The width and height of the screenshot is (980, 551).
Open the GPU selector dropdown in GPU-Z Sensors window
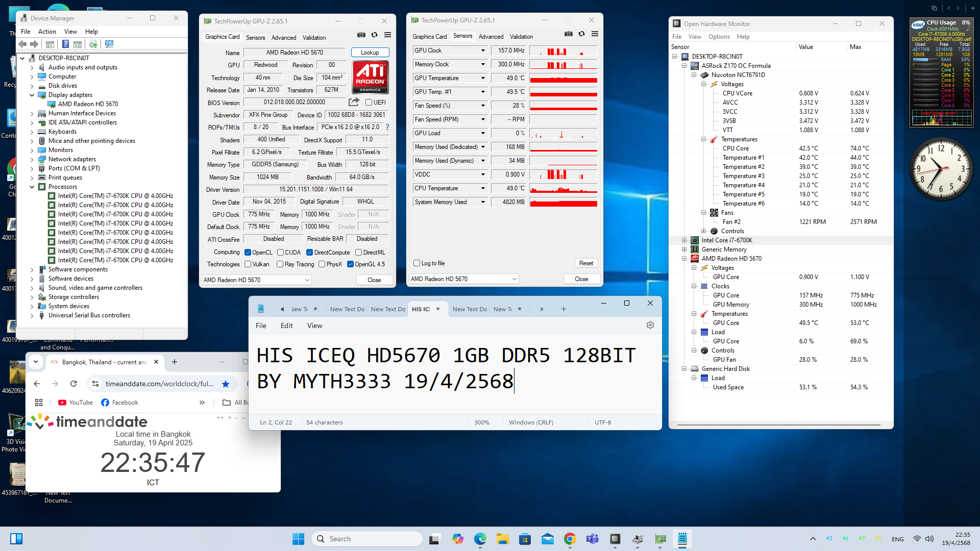[463, 279]
